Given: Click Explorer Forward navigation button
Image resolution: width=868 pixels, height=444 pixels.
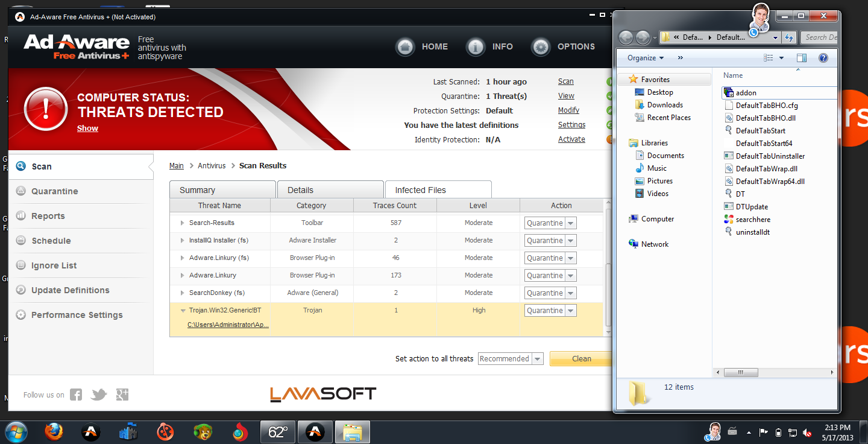Looking at the screenshot, I should click(643, 37).
